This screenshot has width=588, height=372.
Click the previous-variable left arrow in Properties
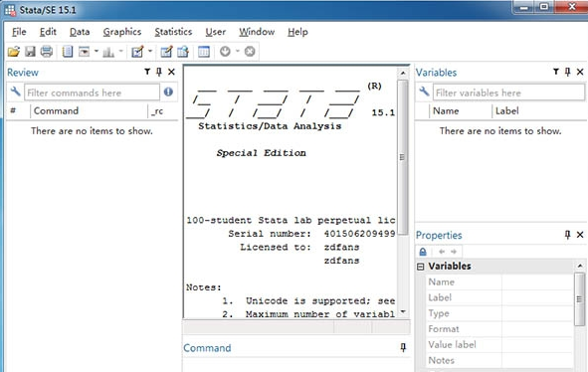[442, 252]
